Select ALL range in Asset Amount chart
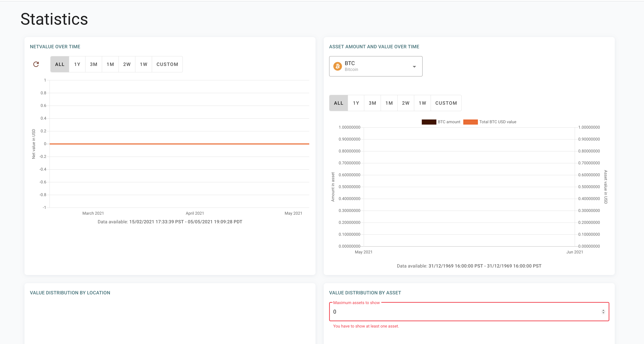644x344 pixels. (338, 103)
